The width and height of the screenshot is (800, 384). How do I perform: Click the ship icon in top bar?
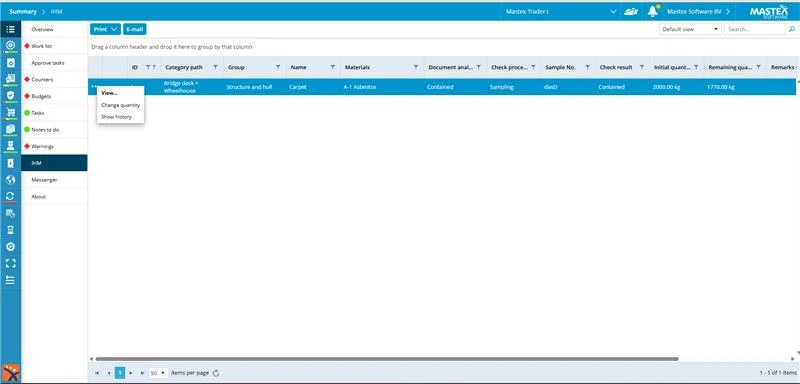coord(631,12)
